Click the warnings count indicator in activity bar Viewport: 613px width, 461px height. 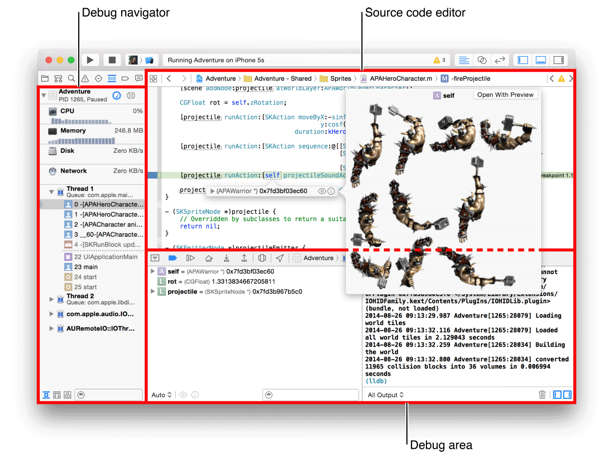[x=439, y=60]
